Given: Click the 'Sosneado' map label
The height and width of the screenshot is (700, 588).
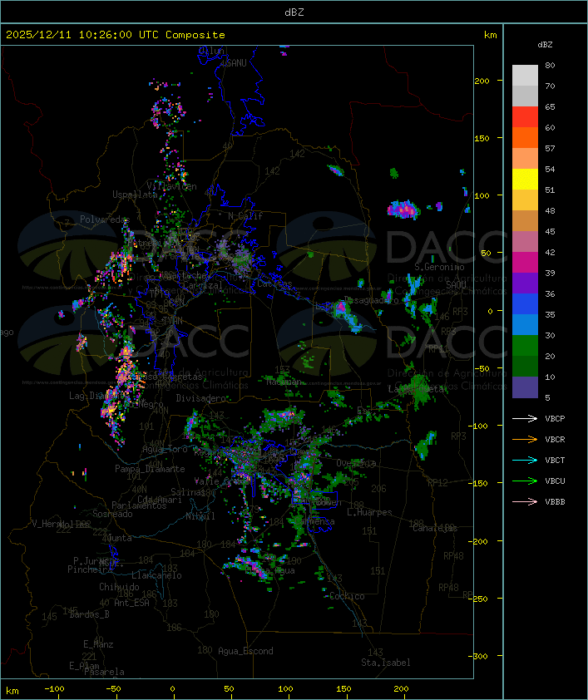Looking at the screenshot, I should [x=112, y=514].
